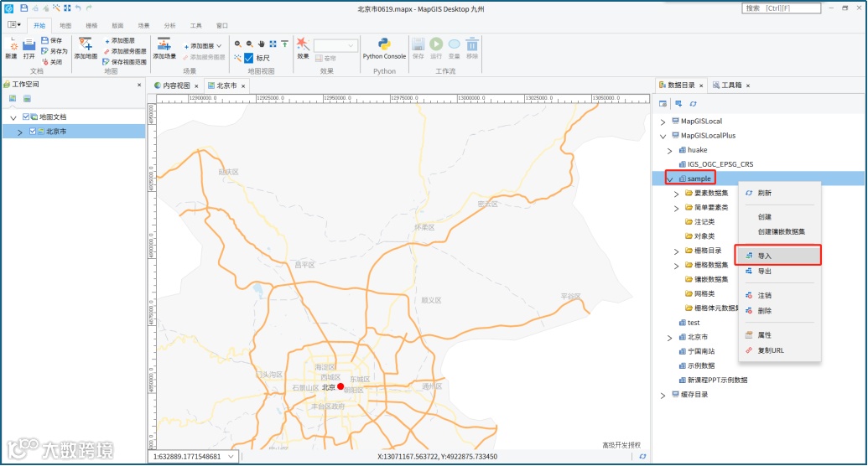The height and width of the screenshot is (466, 868).
Task: Select the zoom in magnifier tool
Action: [x=237, y=44]
